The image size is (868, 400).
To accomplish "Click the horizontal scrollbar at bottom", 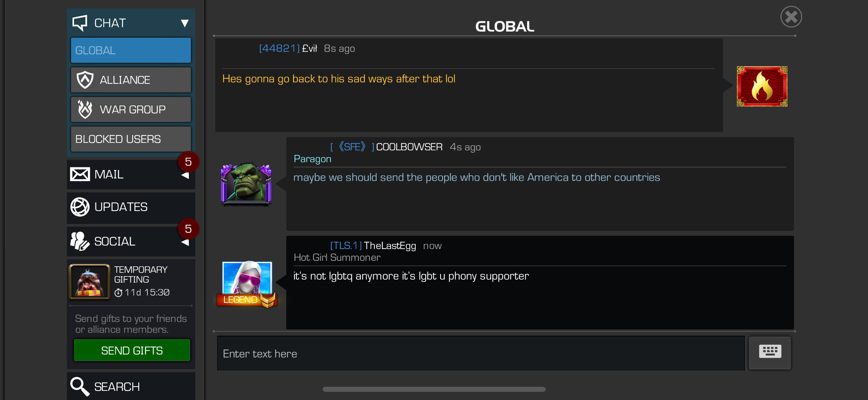I will pos(434,389).
